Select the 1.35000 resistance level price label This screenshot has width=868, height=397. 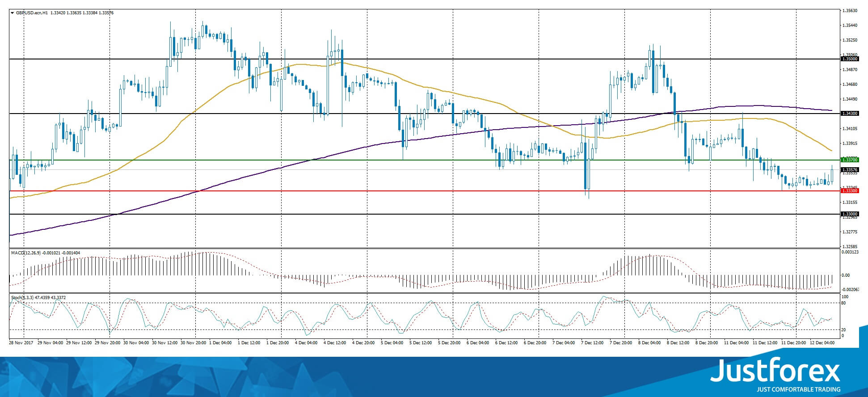pyautogui.click(x=850, y=59)
